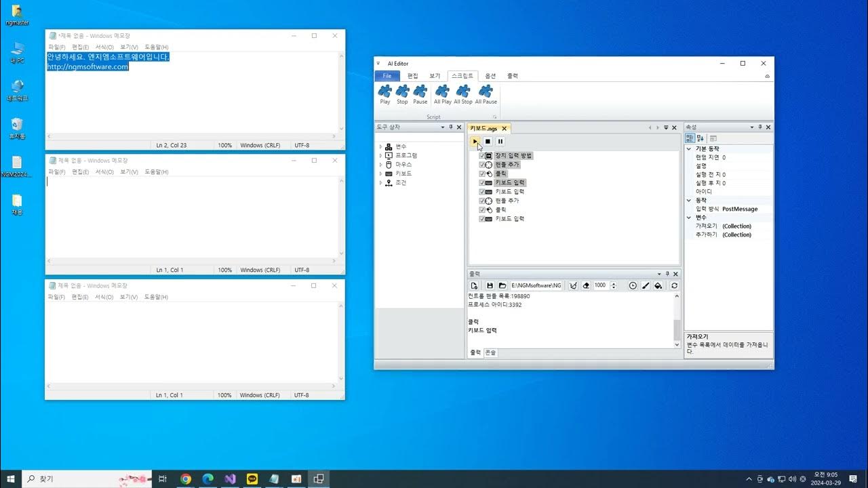This screenshot has width=868, height=488.
Task: Select the 스크립트 ribbon tab
Action: [462, 76]
